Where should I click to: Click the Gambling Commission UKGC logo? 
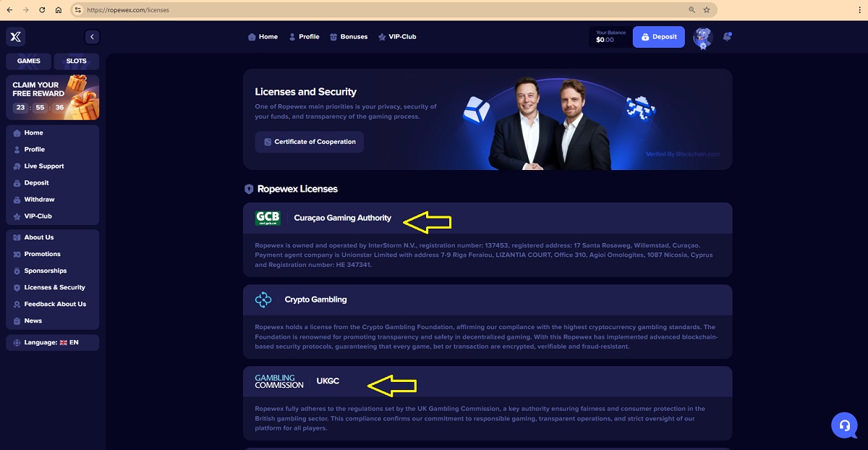(279, 381)
